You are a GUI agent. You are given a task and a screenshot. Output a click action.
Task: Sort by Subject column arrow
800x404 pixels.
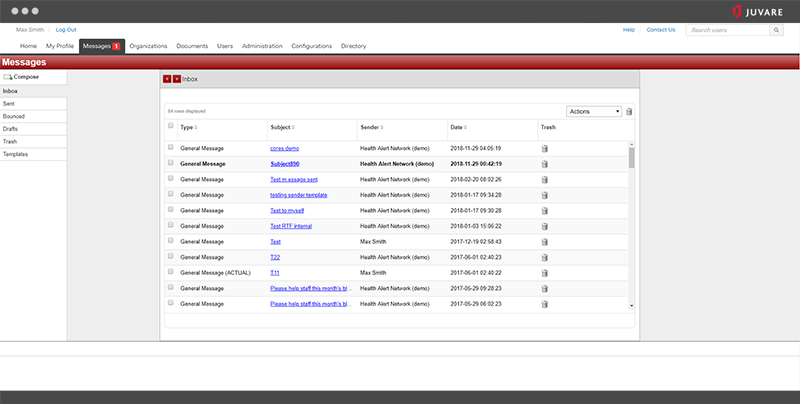tap(293, 128)
